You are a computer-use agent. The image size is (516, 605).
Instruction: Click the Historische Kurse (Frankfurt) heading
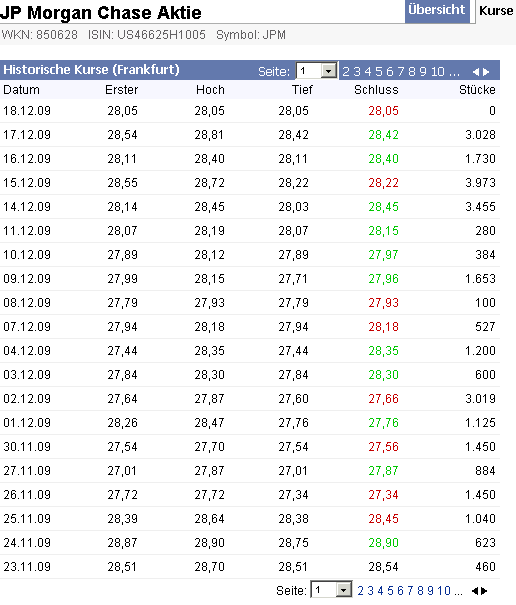point(91,70)
